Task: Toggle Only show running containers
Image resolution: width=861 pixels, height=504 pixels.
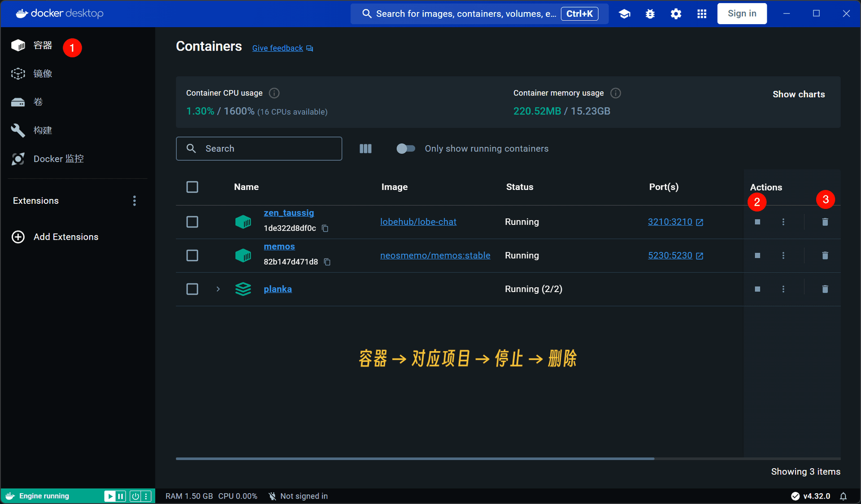Action: [x=406, y=149]
